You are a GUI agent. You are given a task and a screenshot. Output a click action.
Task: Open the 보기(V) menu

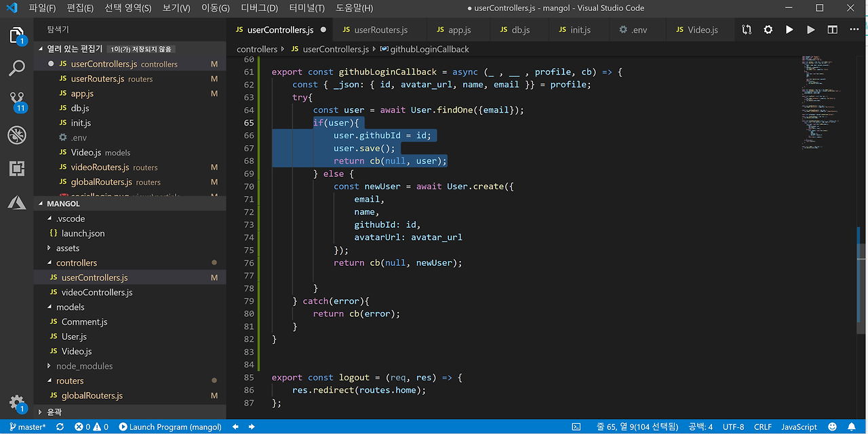point(176,8)
